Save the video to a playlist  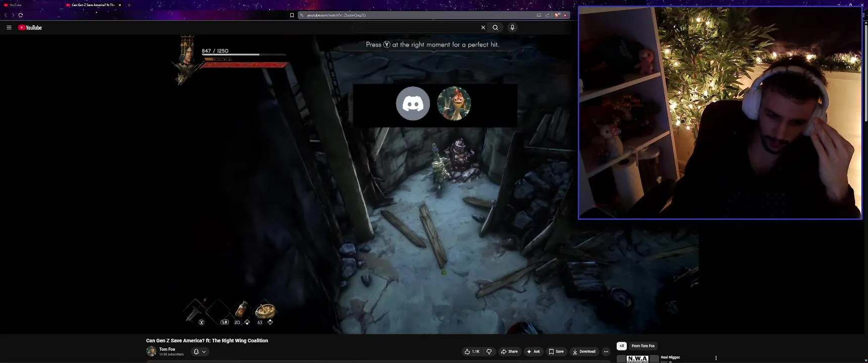(x=556, y=352)
